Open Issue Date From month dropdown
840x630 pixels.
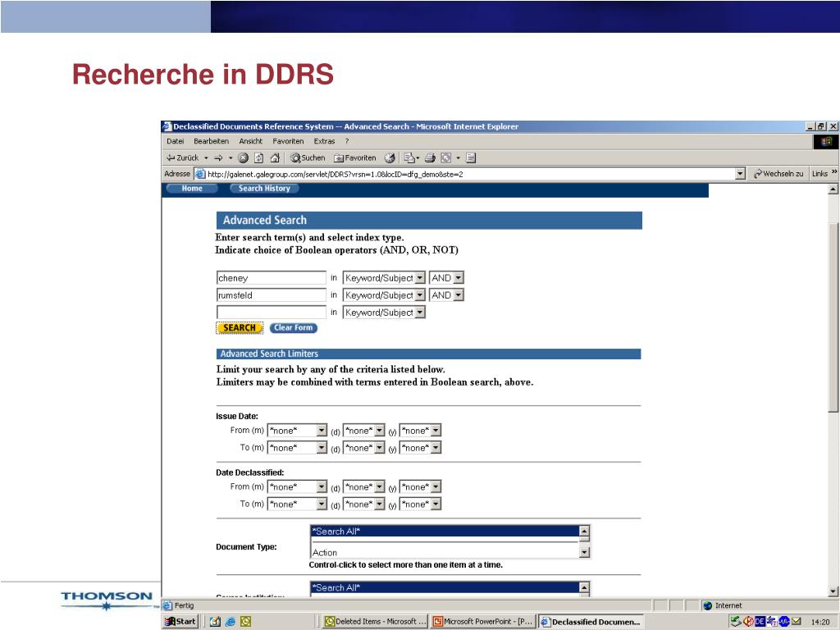coord(297,431)
